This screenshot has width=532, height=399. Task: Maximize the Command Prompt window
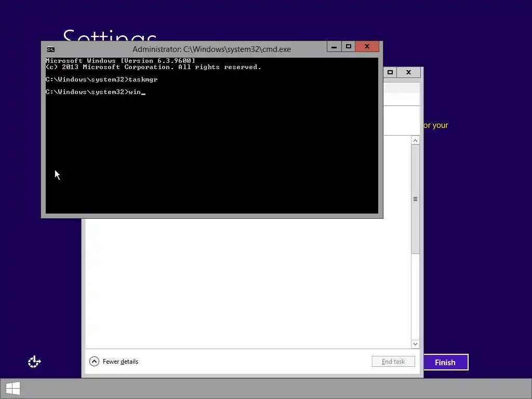point(349,46)
